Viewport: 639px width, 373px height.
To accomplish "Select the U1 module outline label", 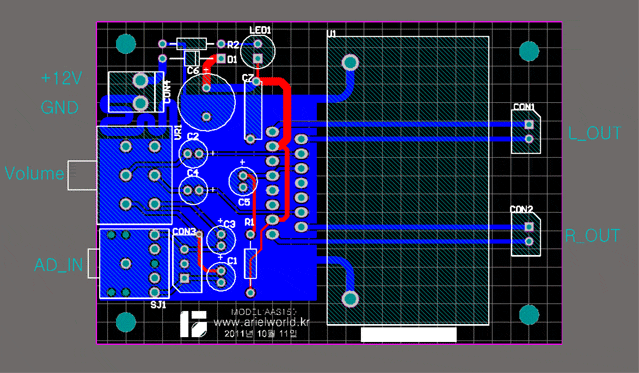I will coord(331,33).
